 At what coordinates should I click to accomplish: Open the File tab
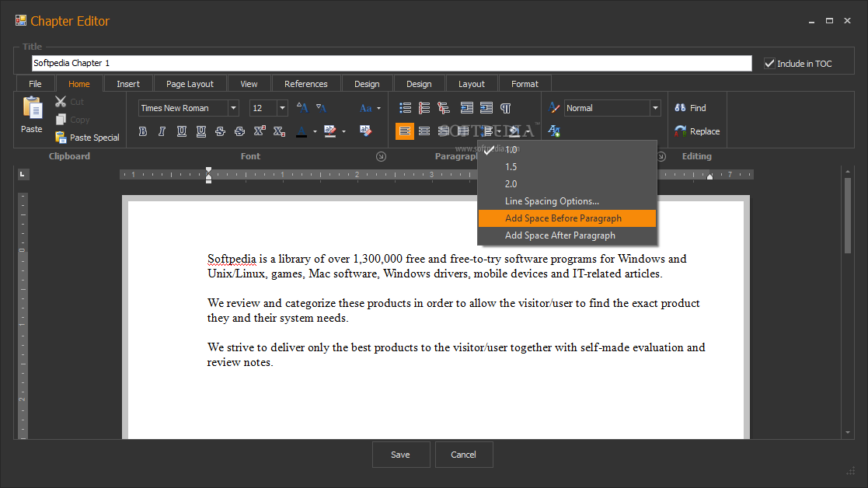point(35,84)
